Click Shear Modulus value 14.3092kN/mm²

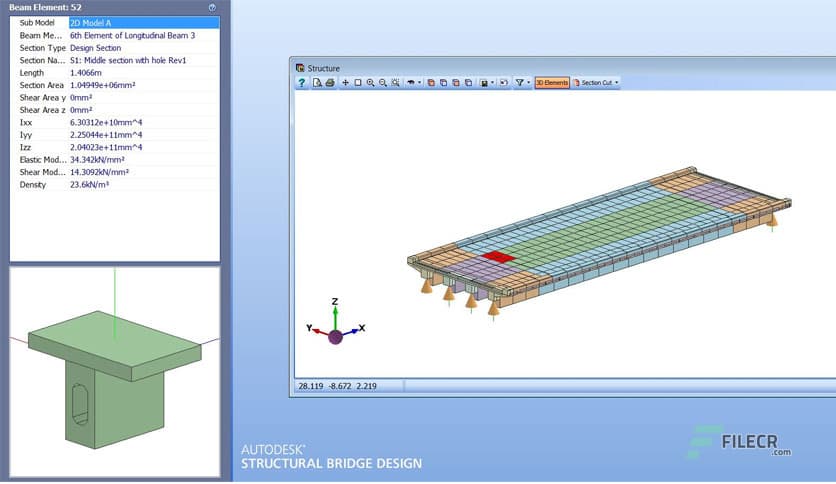(99, 172)
